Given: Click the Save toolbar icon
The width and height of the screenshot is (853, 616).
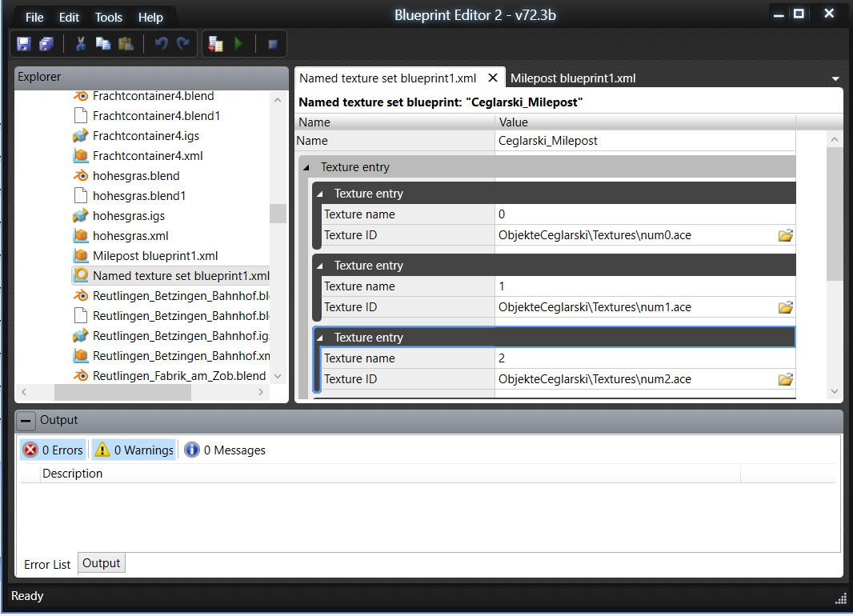Looking at the screenshot, I should coord(24,44).
